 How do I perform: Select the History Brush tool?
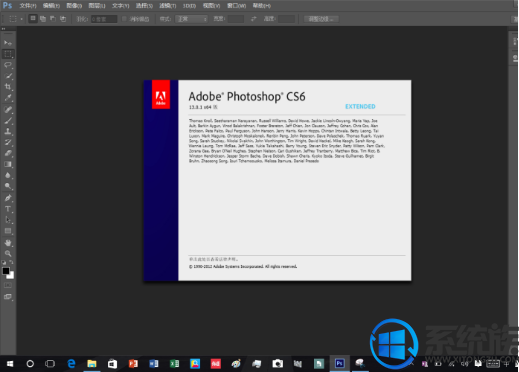point(8,142)
